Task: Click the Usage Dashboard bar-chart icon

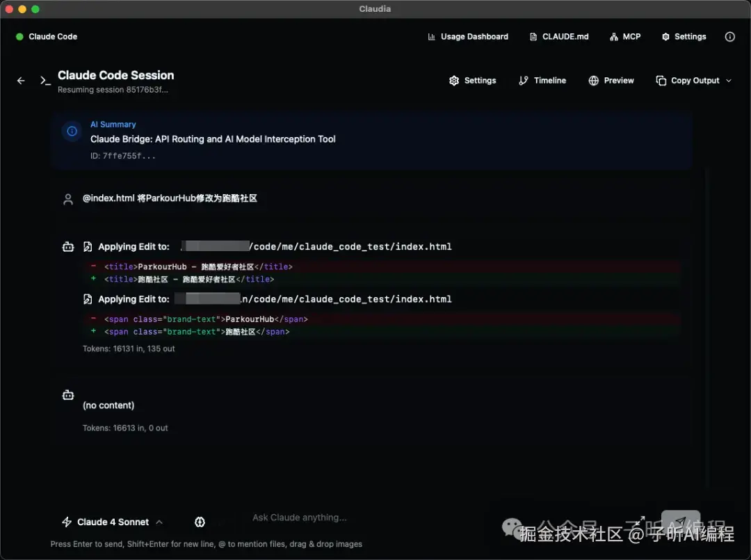Action: tap(430, 36)
